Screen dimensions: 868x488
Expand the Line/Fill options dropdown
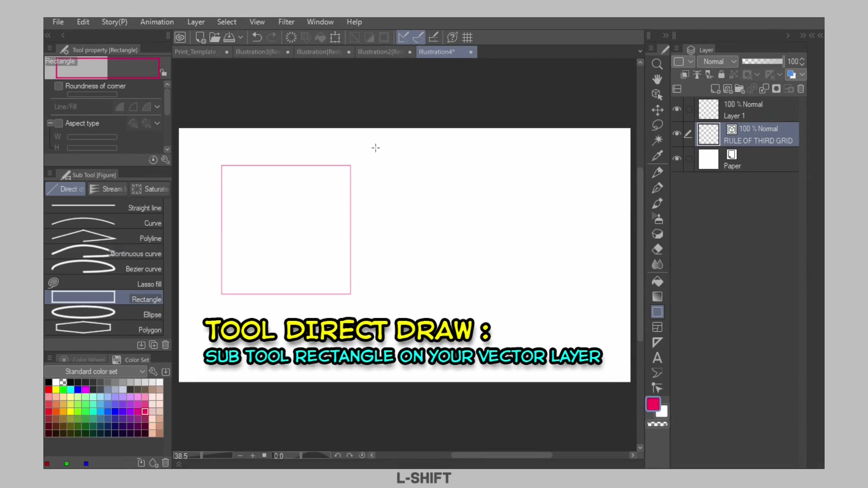point(157,107)
